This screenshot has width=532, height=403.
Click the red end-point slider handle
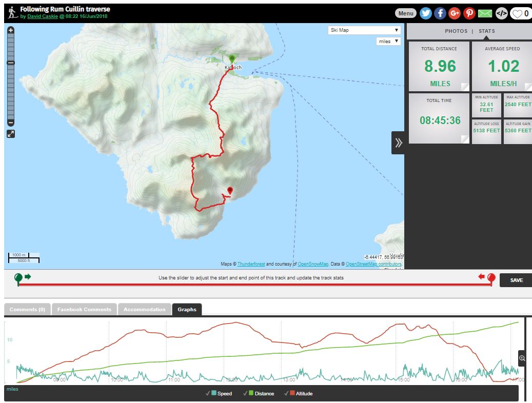tap(491, 278)
